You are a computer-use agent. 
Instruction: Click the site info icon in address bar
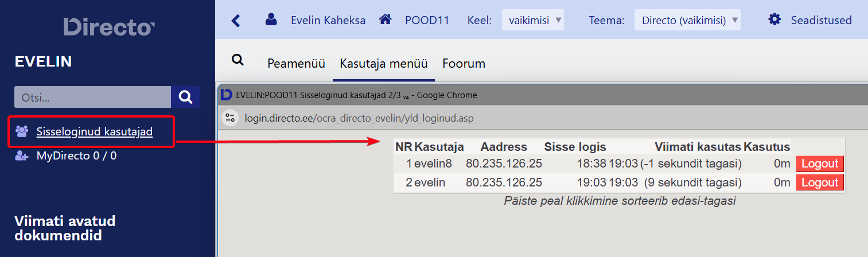coord(231,118)
